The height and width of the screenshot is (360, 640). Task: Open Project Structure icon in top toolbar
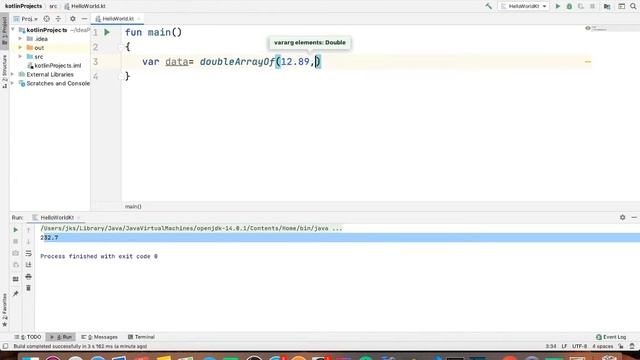[x=607, y=6]
